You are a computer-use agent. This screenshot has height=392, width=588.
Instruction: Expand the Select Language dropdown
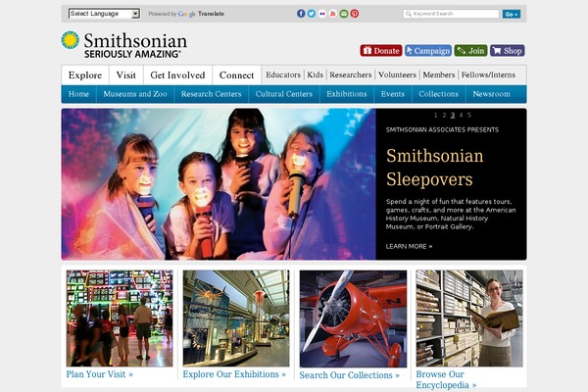(104, 14)
